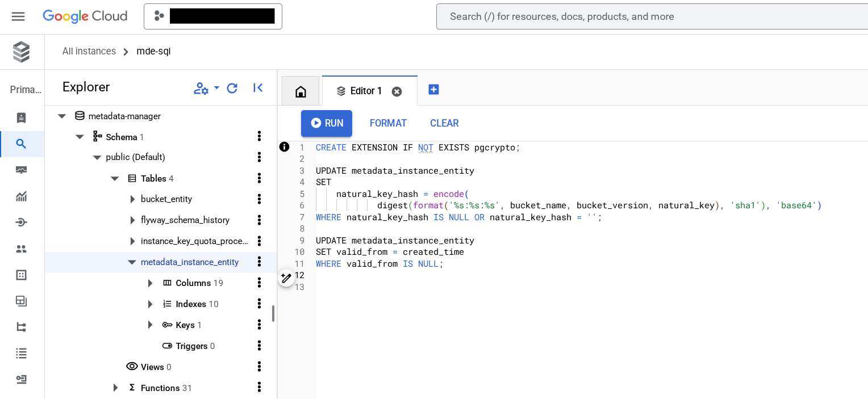Expand the flyway_schema_history table
868x399 pixels.
tap(132, 220)
